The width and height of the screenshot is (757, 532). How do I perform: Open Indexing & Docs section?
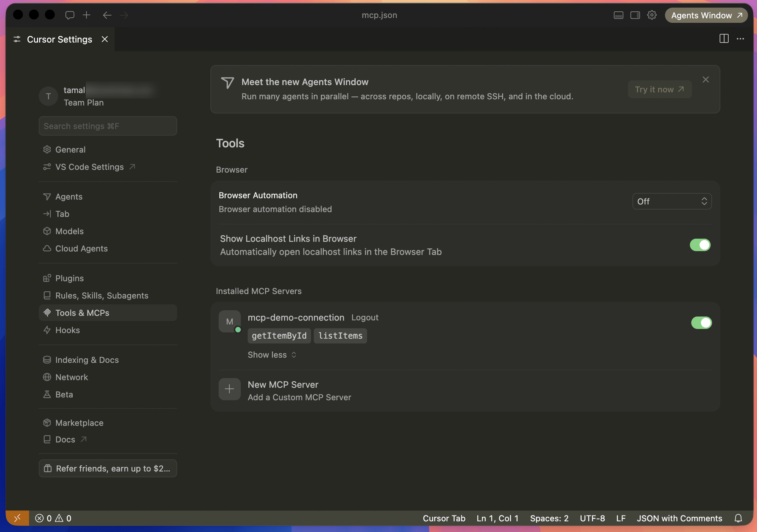tap(108, 360)
